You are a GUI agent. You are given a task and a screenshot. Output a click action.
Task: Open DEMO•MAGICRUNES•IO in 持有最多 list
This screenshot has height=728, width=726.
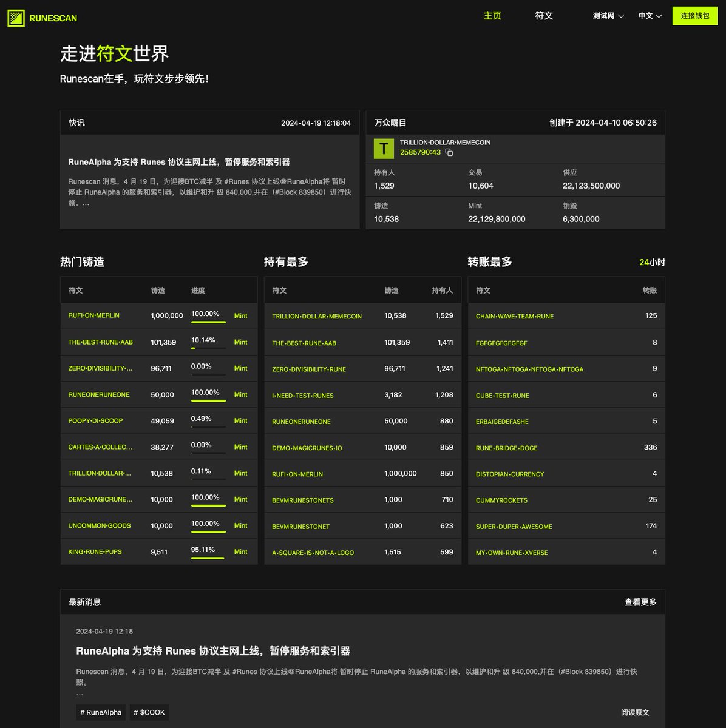coord(307,448)
